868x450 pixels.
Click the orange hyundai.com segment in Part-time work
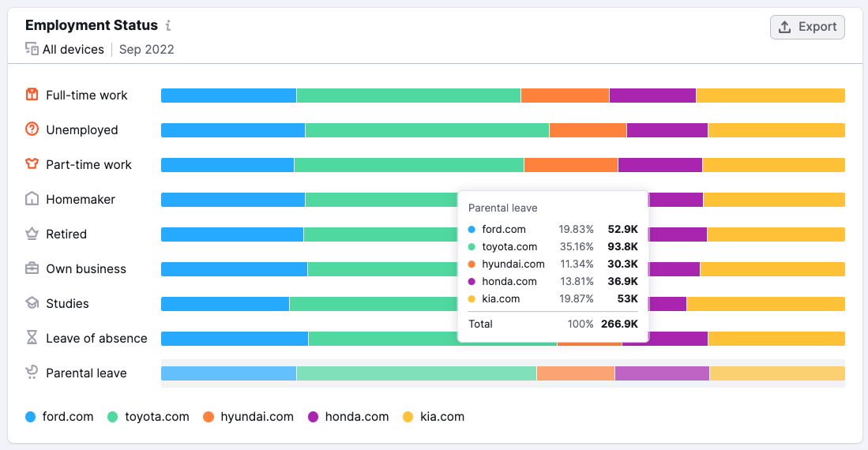tap(571, 165)
